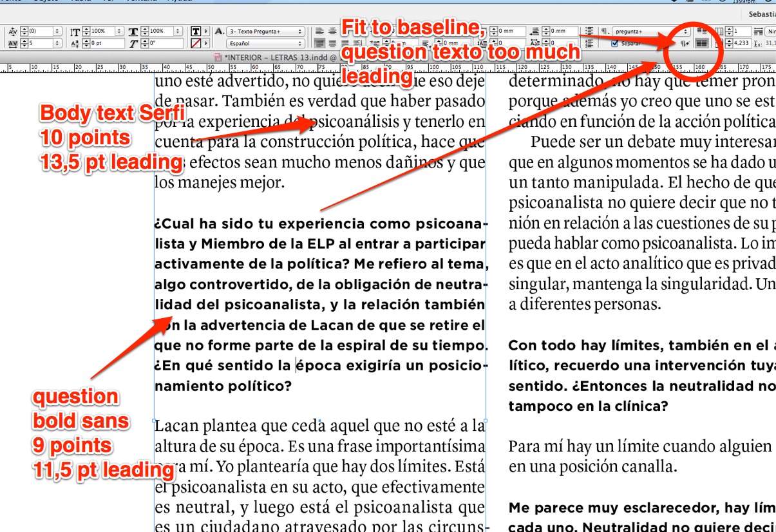The width and height of the screenshot is (776, 532).
Task: Click the tracking icon beside value 5
Action: (13, 43)
